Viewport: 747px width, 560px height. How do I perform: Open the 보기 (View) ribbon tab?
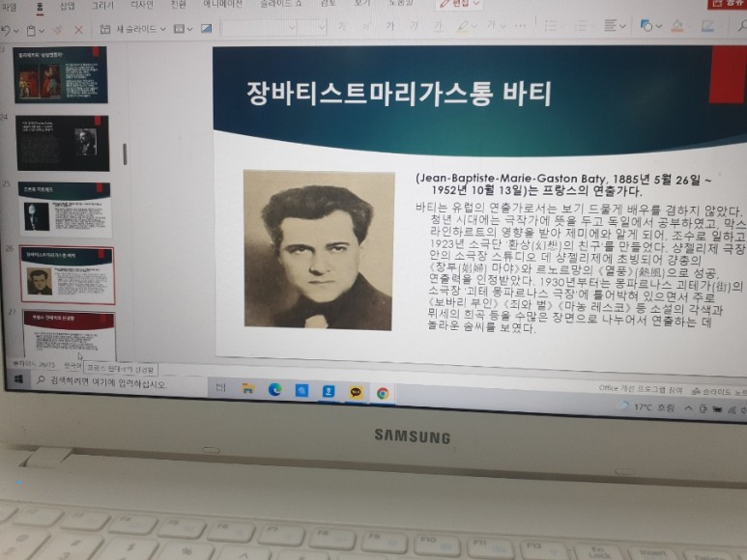point(362,3)
